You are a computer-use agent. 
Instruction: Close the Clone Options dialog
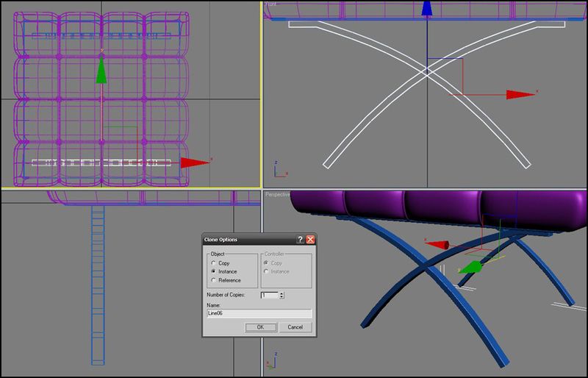click(310, 240)
